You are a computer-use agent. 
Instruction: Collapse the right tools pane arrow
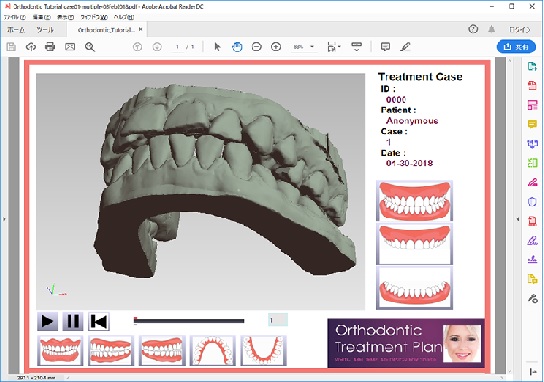(518, 219)
